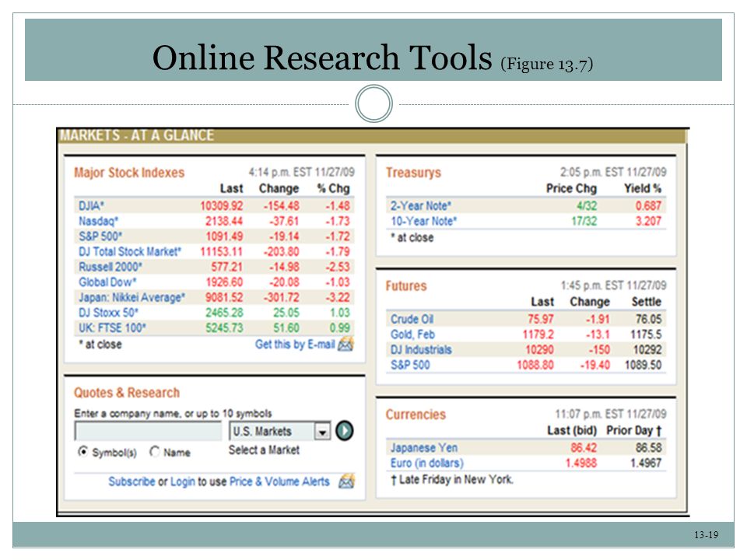Open the S&P 500 link in Major Stock Indexes
Viewport: 747px width, 560px height.
click(x=100, y=236)
